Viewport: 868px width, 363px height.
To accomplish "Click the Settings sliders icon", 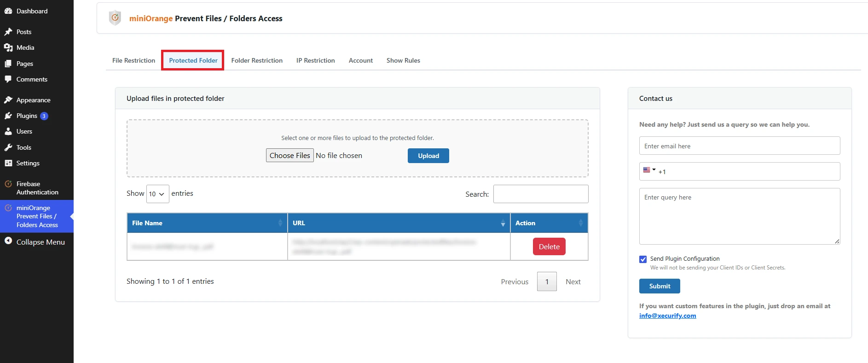I will 8,163.
